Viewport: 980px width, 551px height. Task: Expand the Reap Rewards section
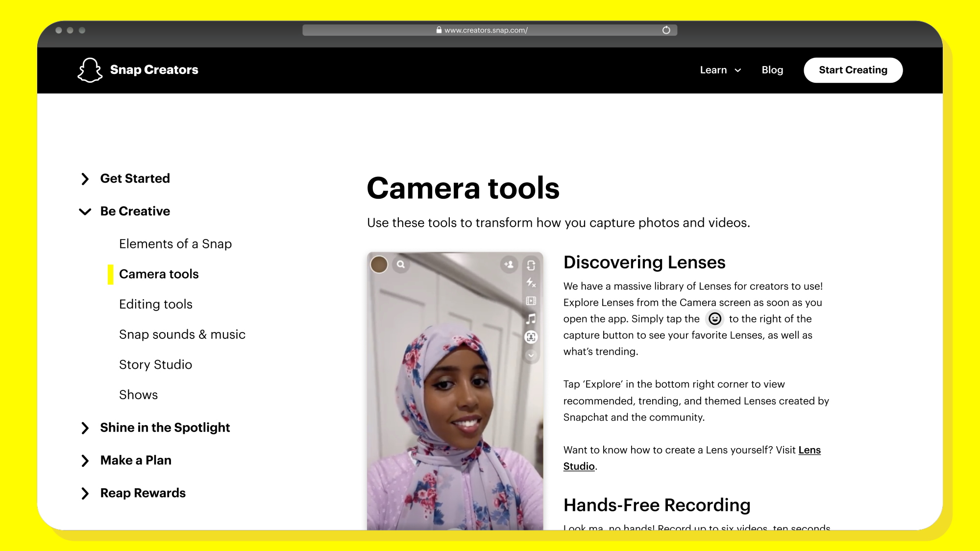tap(143, 493)
